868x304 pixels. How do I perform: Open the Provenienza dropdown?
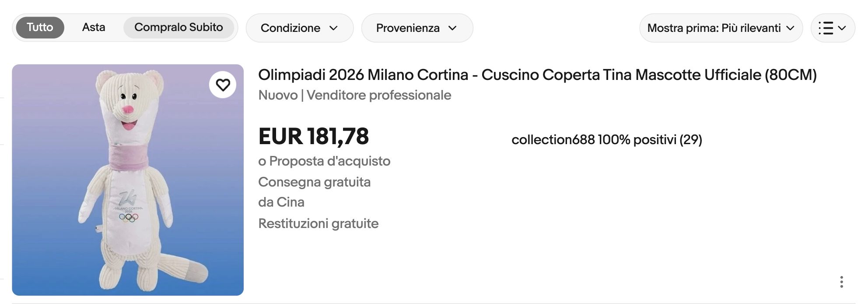coord(416,28)
